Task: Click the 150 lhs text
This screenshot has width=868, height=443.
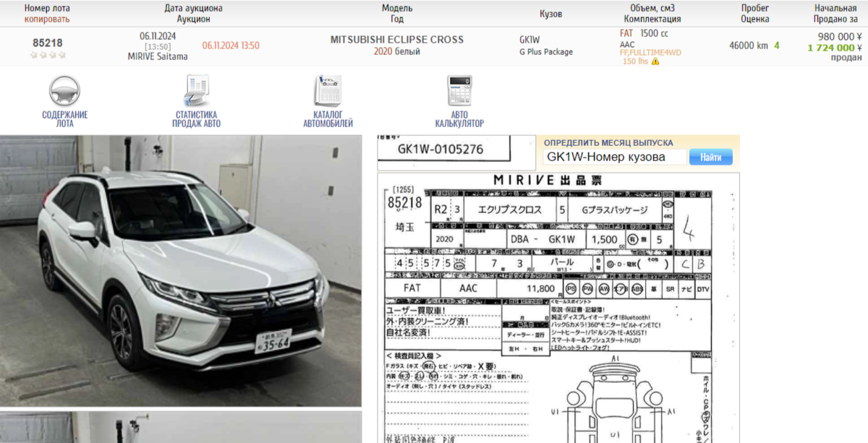Action: tap(634, 61)
